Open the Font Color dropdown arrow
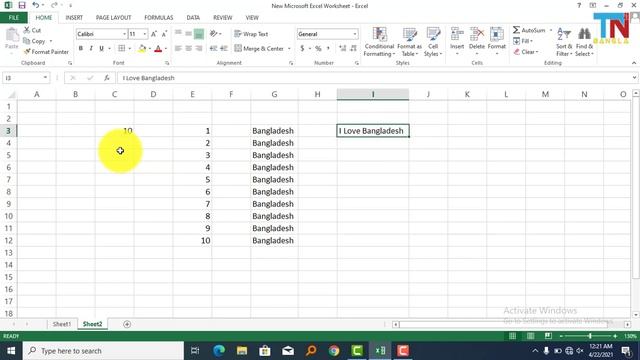 pyautogui.click(x=166, y=49)
